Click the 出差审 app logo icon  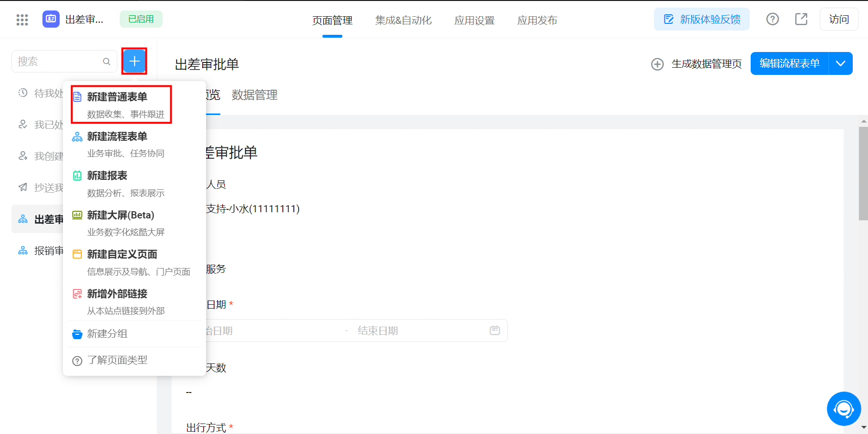click(51, 19)
